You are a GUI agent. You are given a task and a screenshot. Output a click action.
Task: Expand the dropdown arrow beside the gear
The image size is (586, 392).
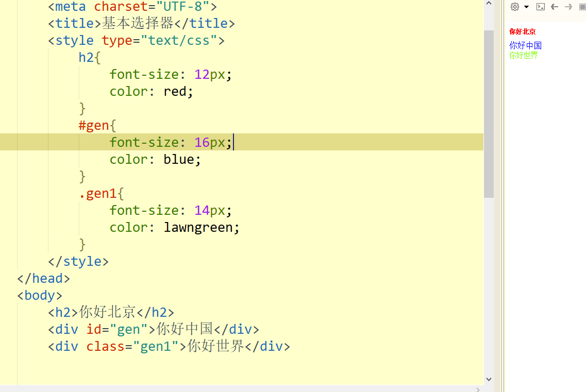click(x=526, y=7)
